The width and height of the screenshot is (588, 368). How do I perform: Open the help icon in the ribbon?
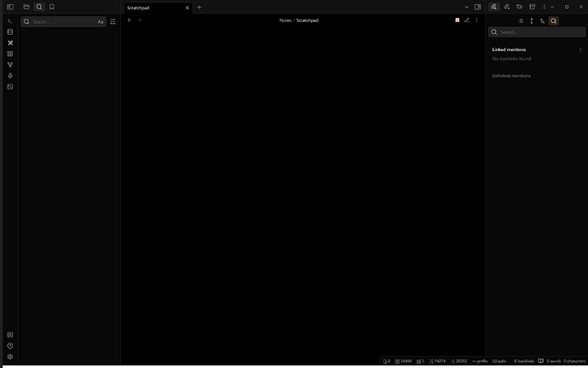coord(10,346)
